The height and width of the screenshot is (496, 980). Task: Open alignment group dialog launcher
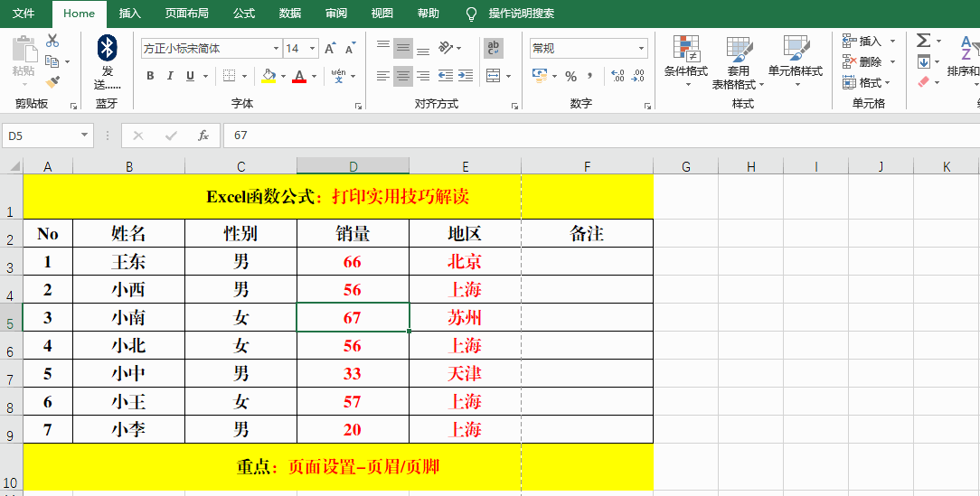(x=515, y=107)
